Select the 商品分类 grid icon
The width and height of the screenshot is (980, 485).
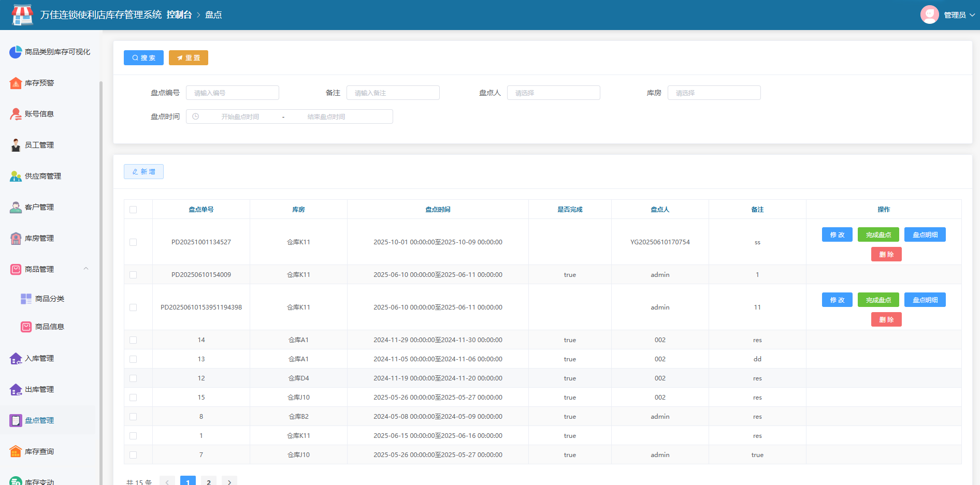coord(26,299)
